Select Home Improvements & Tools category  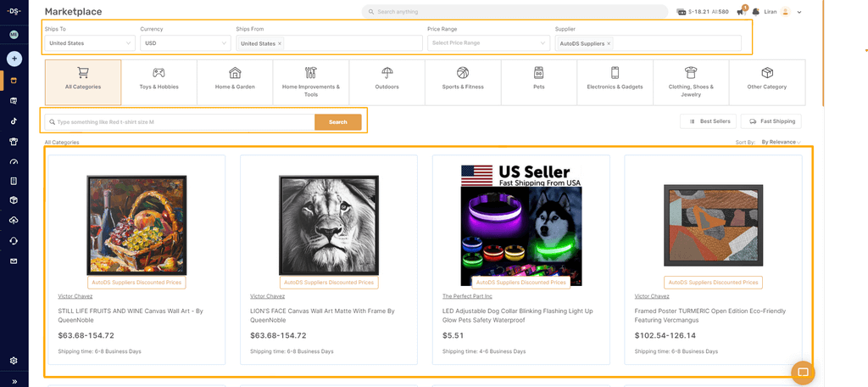(x=311, y=82)
